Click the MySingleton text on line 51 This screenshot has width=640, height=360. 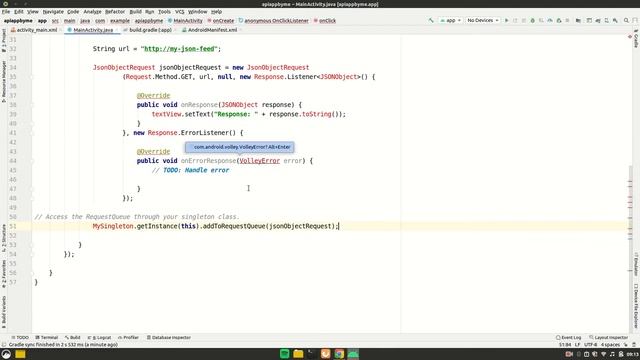113,226
